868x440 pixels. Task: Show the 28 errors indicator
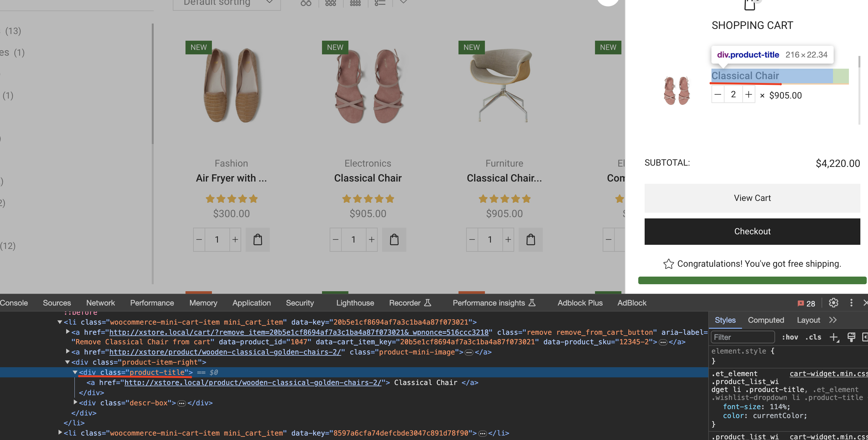806,303
